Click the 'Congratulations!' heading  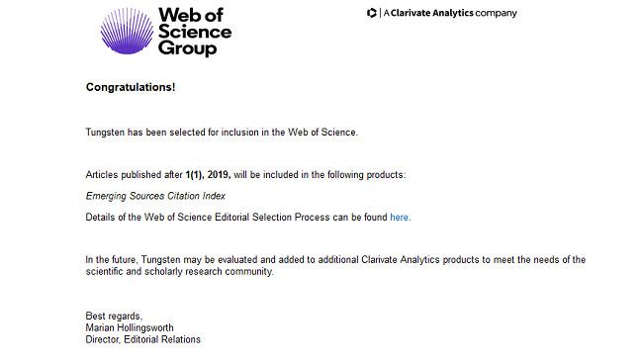(131, 87)
